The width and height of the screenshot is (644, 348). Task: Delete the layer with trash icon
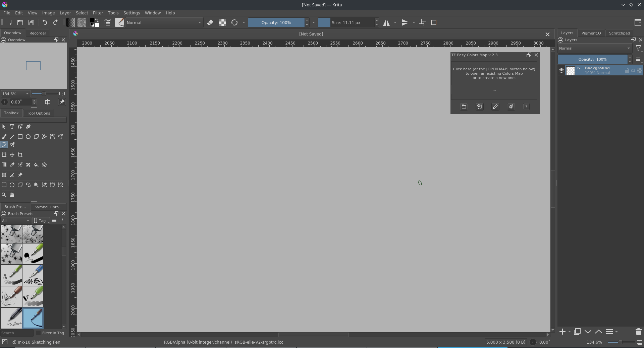pos(638,332)
